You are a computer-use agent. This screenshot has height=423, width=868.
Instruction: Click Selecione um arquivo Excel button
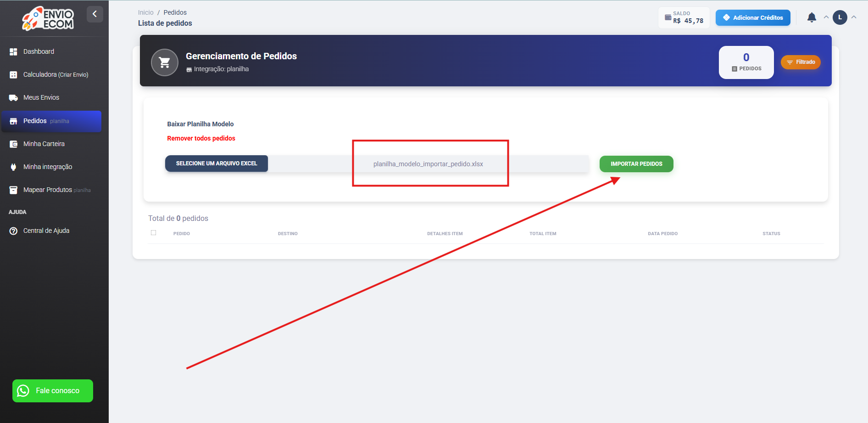click(217, 164)
